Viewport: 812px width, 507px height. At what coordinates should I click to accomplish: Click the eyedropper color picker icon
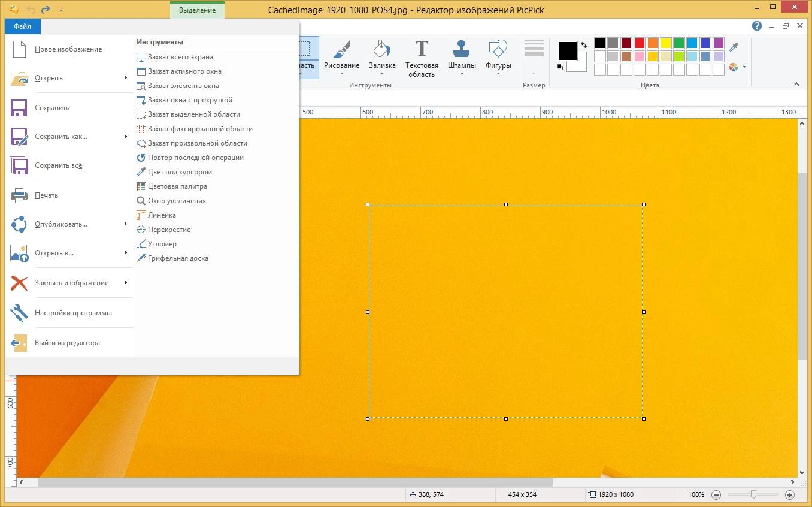coord(733,47)
